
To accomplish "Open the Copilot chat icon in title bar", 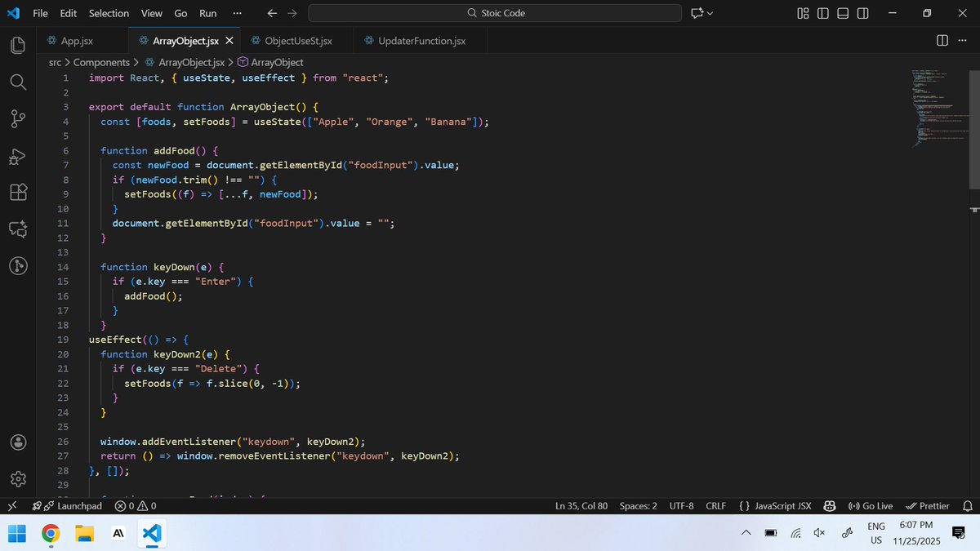I will point(697,13).
